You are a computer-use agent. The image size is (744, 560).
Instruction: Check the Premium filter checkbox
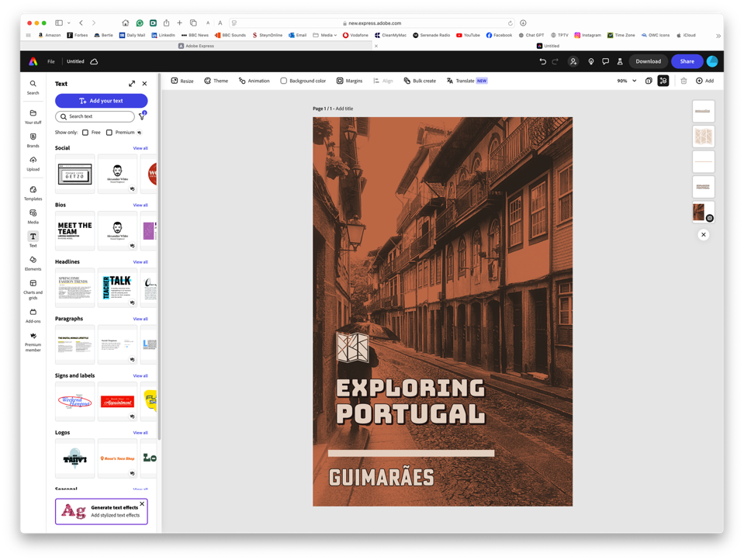pyautogui.click(x=109, y=132)
